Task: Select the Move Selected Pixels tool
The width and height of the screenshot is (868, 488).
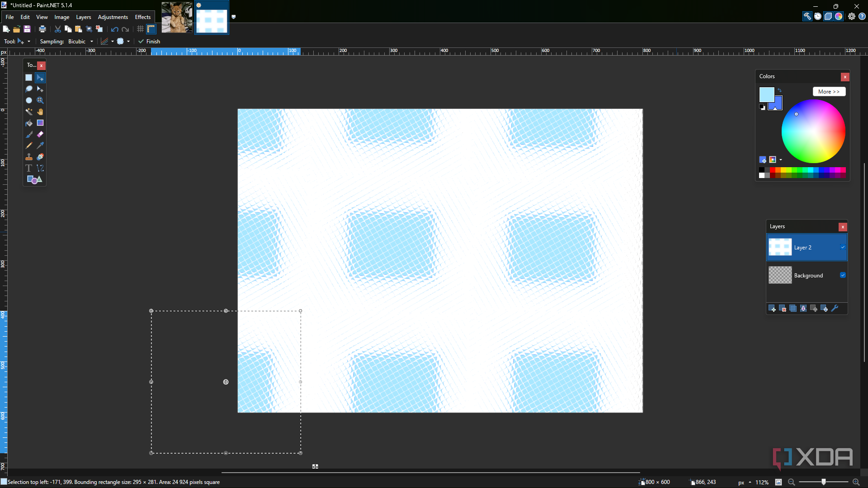Action: point(40,78)
